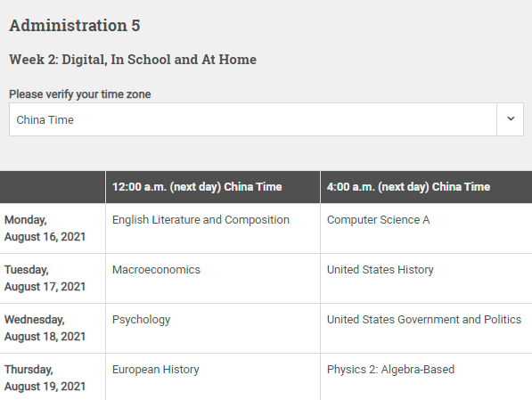Click the empty top-left table header cell
The image size is (532, 400).
click(x=53, y=187)
